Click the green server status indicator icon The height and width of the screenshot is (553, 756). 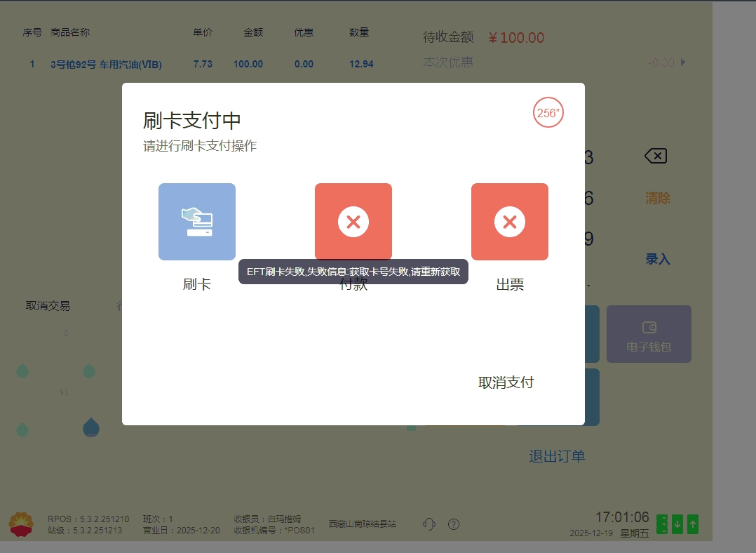tap(662, 524)
